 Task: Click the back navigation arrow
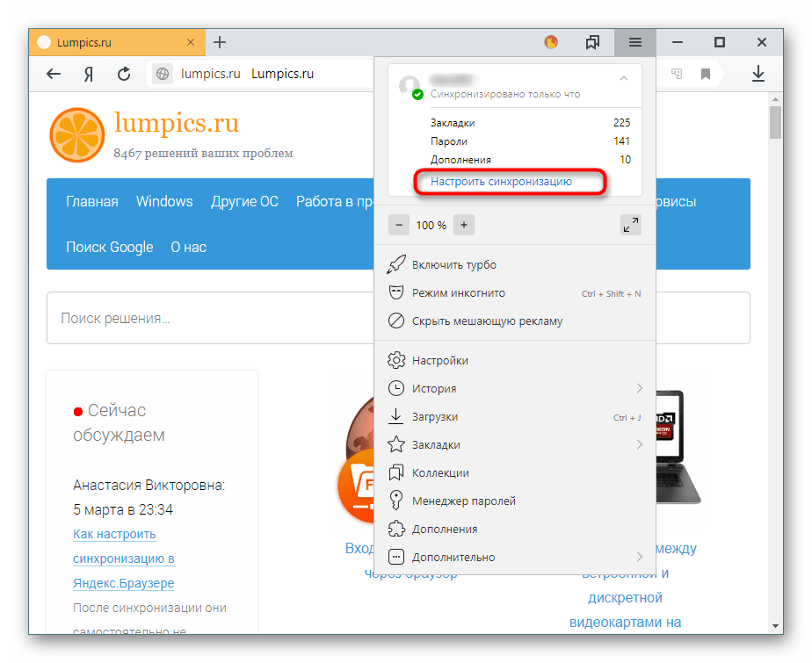pos(54,75)
